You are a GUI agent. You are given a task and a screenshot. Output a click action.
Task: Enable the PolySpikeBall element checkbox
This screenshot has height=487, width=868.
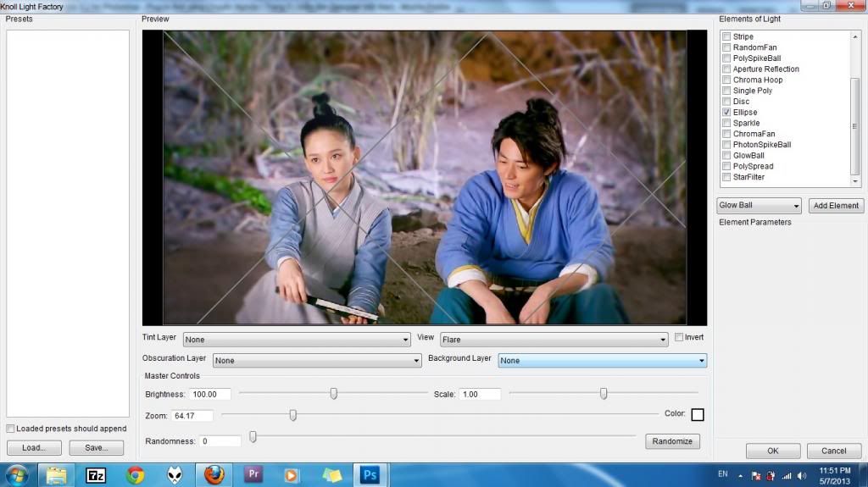726,58
